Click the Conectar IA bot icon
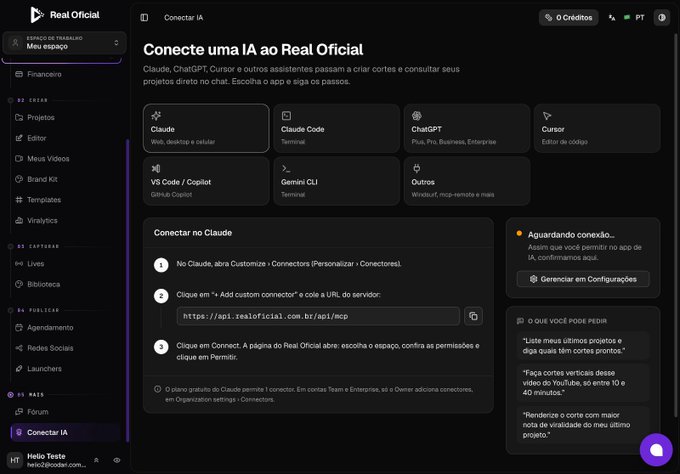This screenshot has width=680, height=474. click(x=19, y=432)
